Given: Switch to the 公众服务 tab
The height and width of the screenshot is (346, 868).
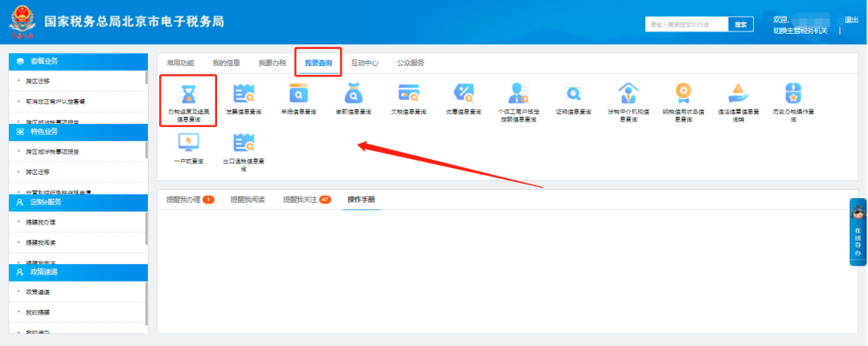Looking at the screenshot, I should point(410,63).
